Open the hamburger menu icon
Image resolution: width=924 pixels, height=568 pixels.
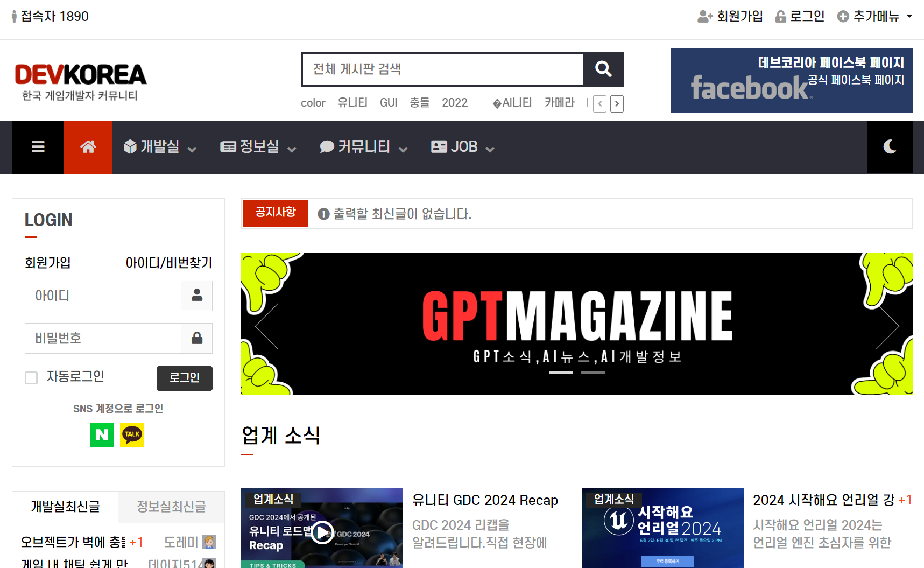pyautogui.click(x=38, y=147)
